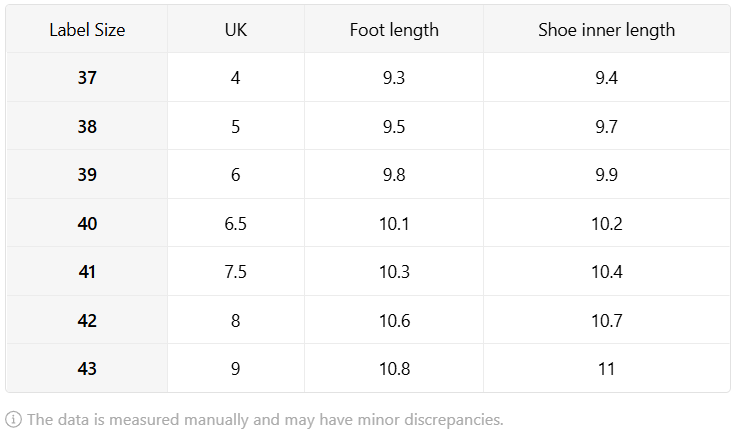
Task: Select label size 41 cell
Action: [87, 271]
